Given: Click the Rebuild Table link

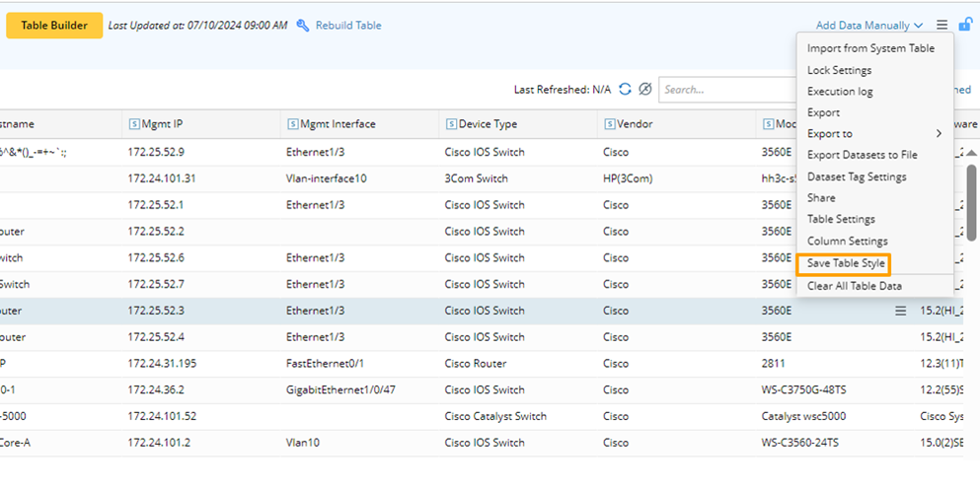Looking at the screenshot, I should pyautogui.click(x=348, y=26).
